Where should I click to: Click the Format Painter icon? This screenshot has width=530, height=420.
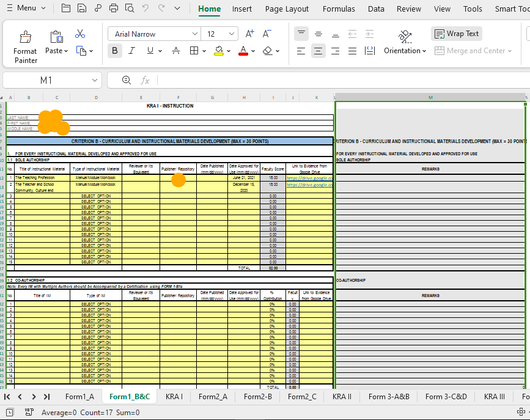[x=26, y=37]
